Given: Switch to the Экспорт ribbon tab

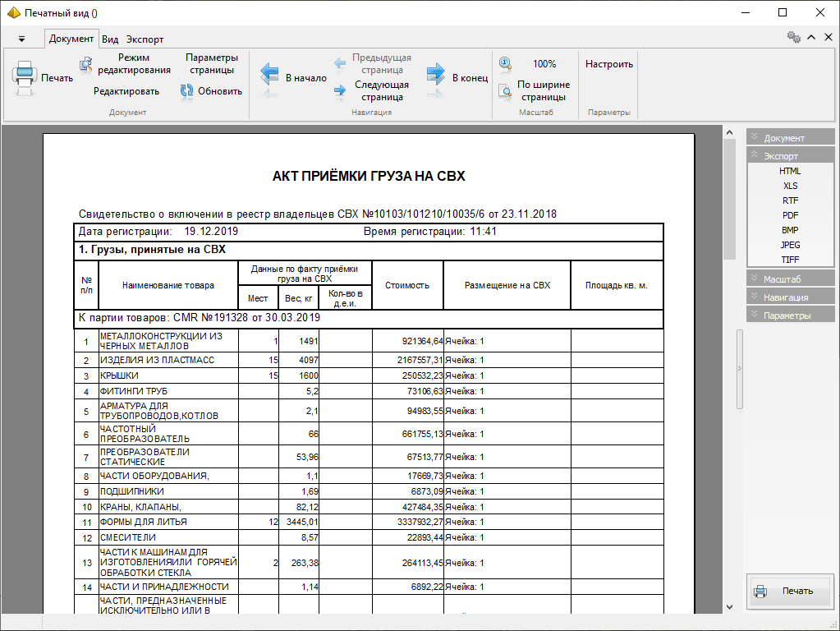Looking at the screenshot, I should pyautogui.click(x=145, y=39).
